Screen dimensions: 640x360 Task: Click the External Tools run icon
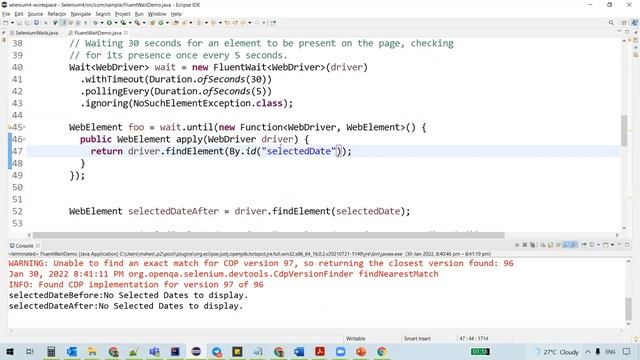click(x=138, y=22)
